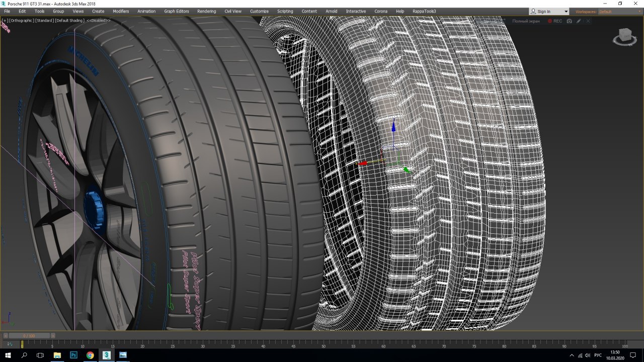Open the Animation menu
The width and height of the screenshot is (644, 362).
(146, 11)
